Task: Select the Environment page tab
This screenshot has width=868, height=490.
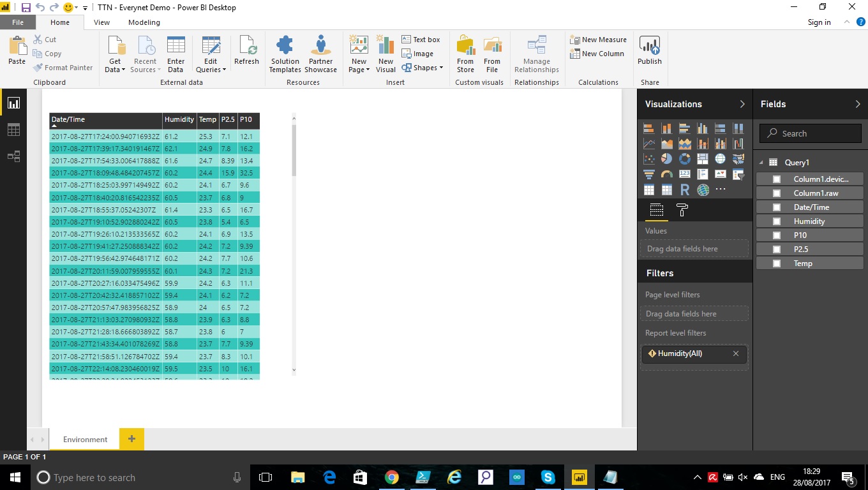Action: (x=85, y=440)
